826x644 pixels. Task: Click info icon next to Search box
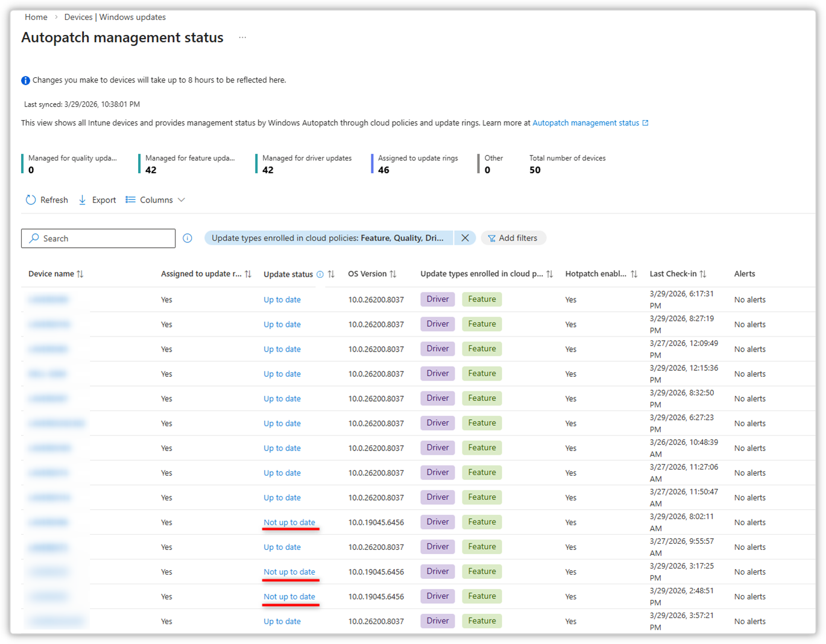click(188, 238)
